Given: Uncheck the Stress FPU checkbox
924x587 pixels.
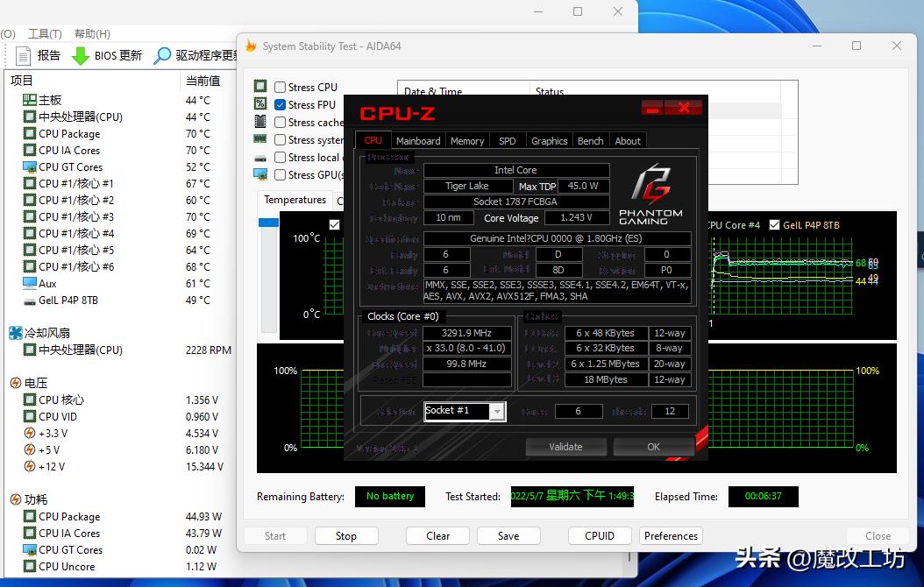Looking at the screenshot, I should (x=281, y=105).
